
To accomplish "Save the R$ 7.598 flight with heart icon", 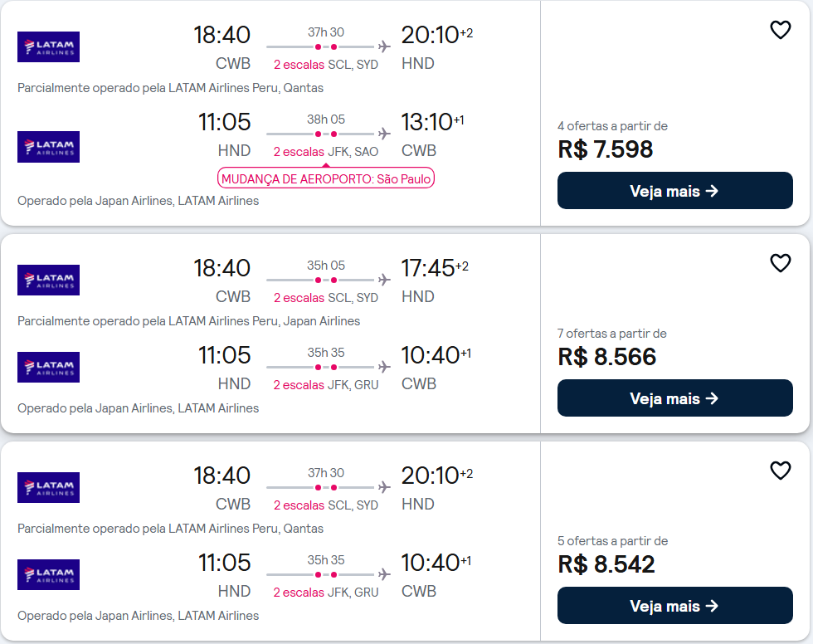I will (780, 30).
